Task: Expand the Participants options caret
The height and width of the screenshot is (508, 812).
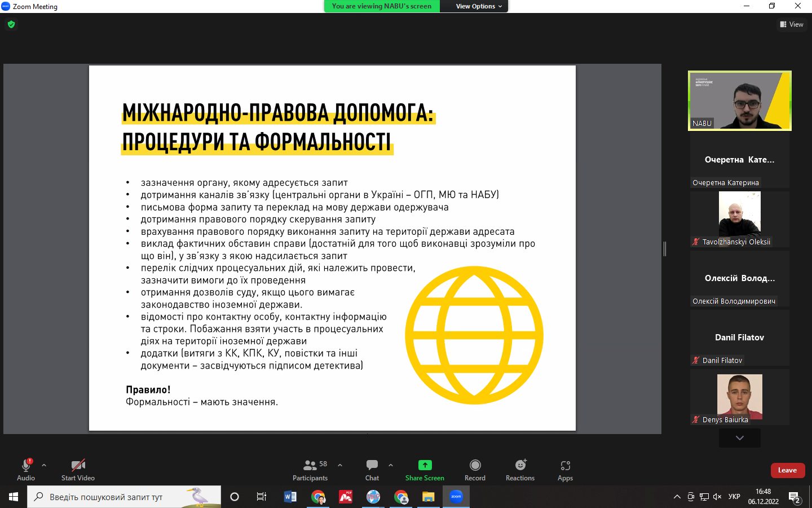Action: coord(340,465)
